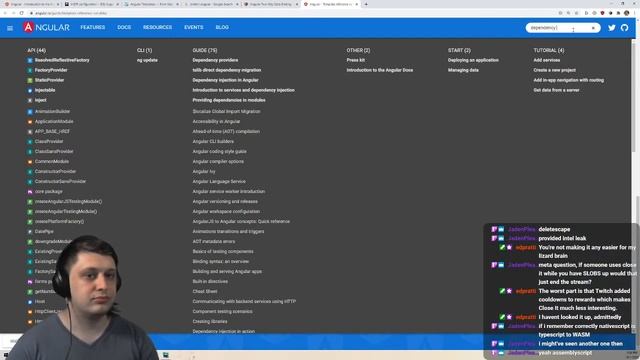Open Accessibility in Angular guide
Viewport: 640px width, 360px height.
tap(216, 122)
